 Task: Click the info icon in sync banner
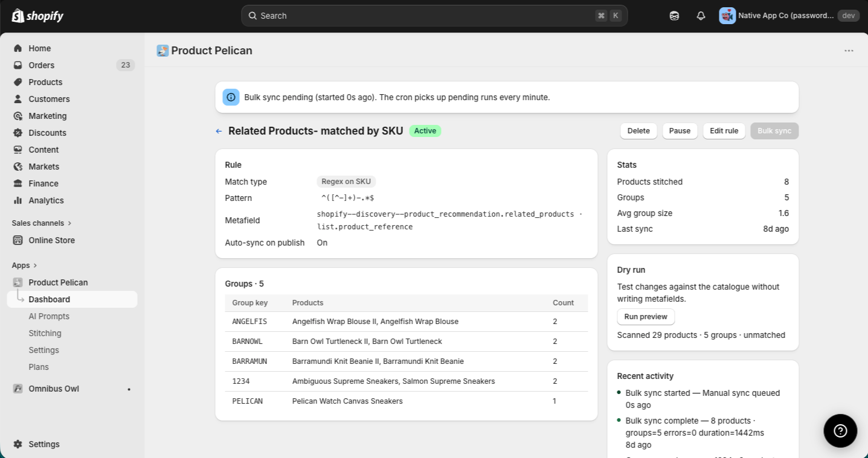[x=231, y=97]
